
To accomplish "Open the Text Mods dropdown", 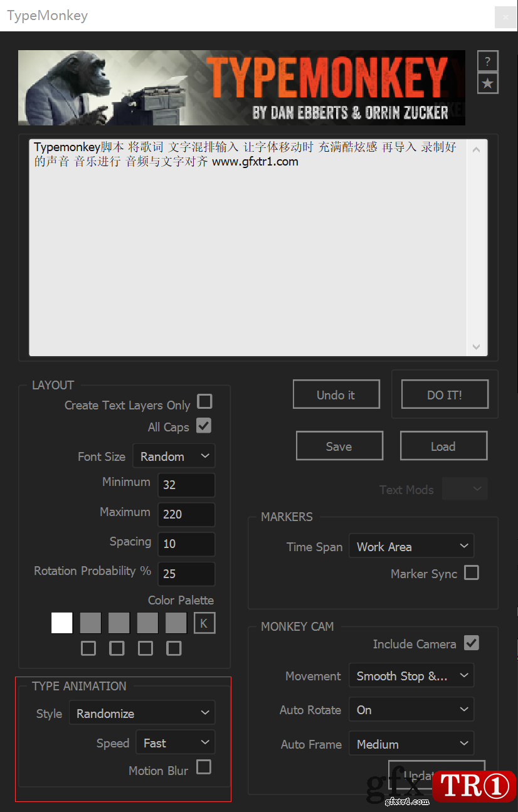I will coord(465,488).
